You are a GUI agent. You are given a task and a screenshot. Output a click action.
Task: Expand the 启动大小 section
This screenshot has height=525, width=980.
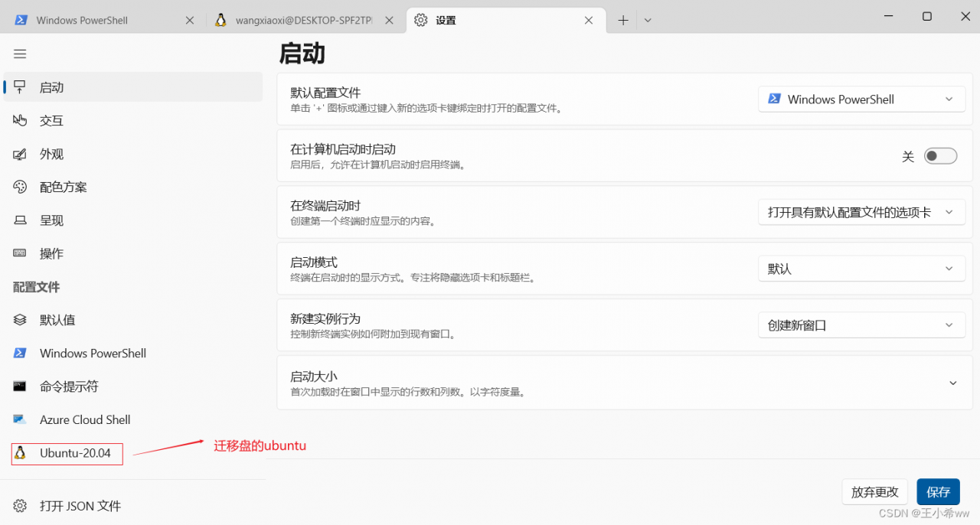pos(952,383)
